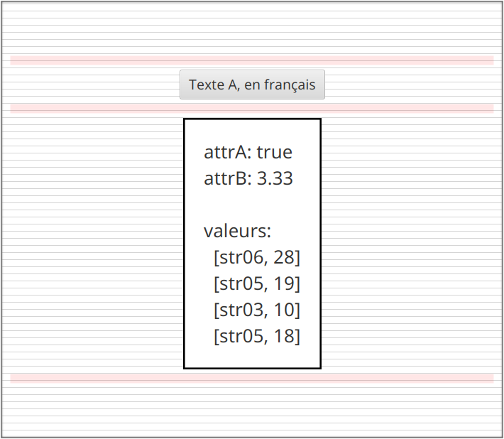The width and height of the screenshot is (504, 439).
Task: Click the [str05, 19] entry
Action: 256,283
